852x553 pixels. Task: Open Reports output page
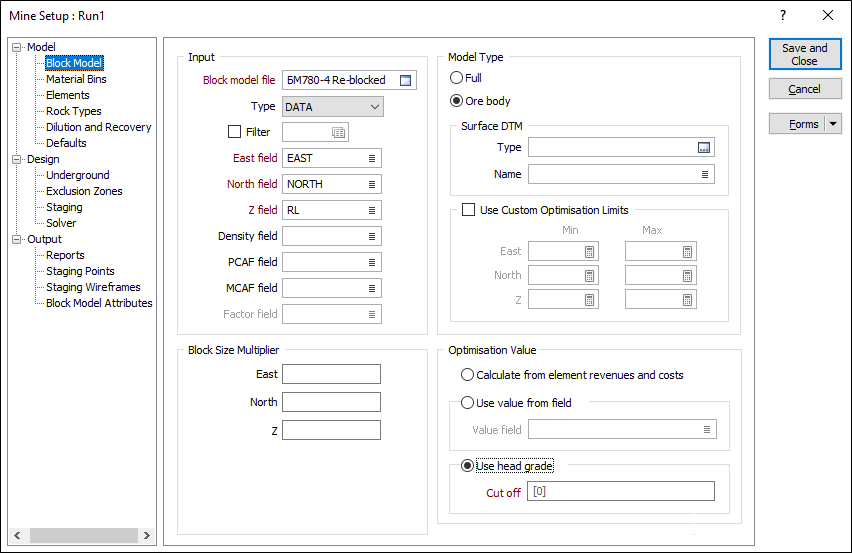click(65, 255)
